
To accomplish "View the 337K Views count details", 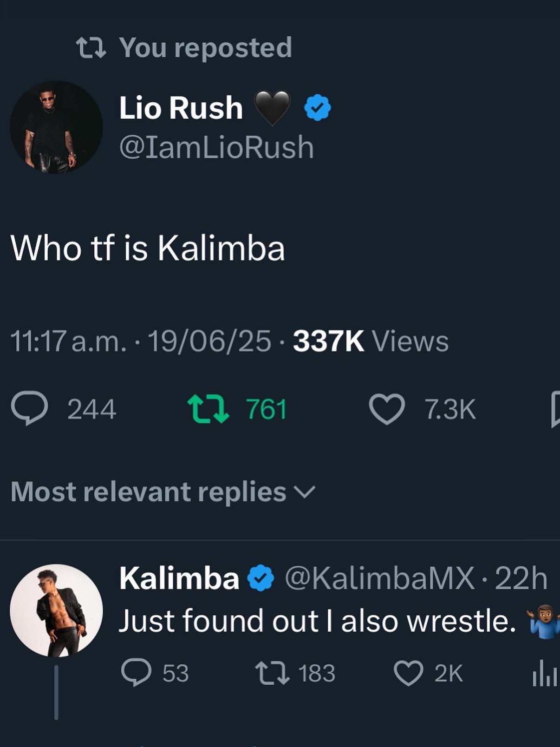I will (371, 341).
